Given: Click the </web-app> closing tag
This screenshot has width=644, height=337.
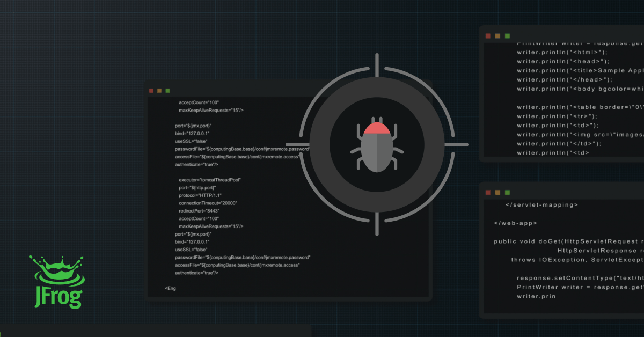Looking at the screenshot, I should 515,223.
